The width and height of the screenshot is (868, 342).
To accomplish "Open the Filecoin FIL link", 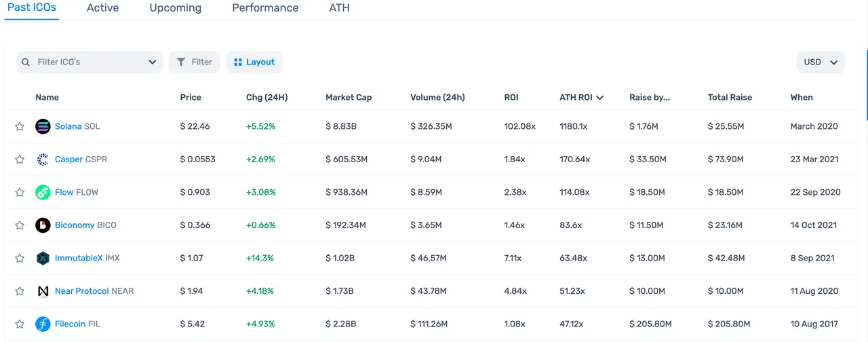I will tap(77, 324).
